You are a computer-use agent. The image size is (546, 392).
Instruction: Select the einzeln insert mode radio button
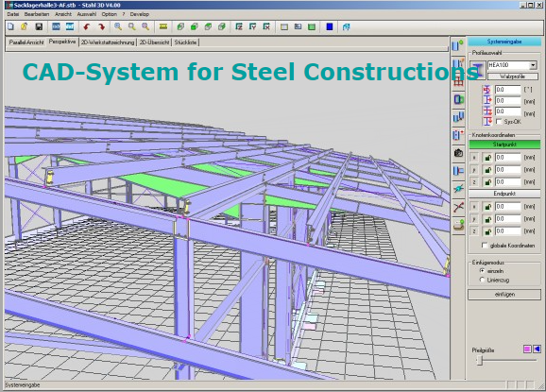pos(483,270)
